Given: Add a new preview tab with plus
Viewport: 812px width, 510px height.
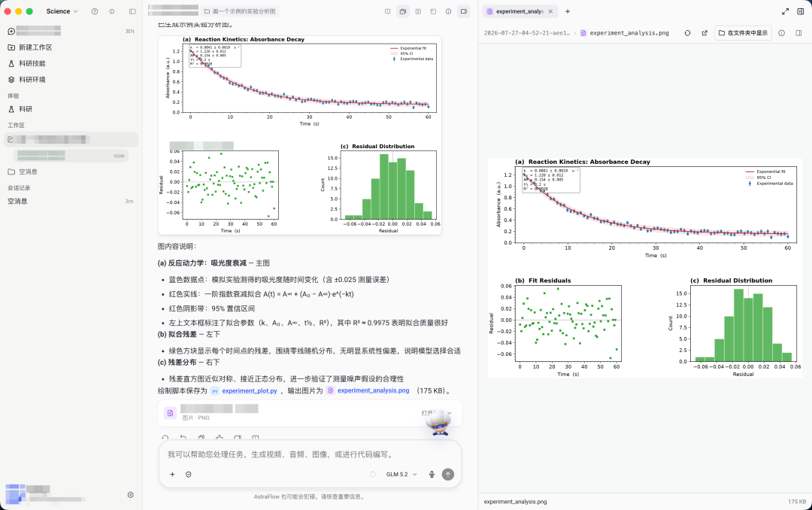Looking at the screenshot, I should tap(568, 11).
